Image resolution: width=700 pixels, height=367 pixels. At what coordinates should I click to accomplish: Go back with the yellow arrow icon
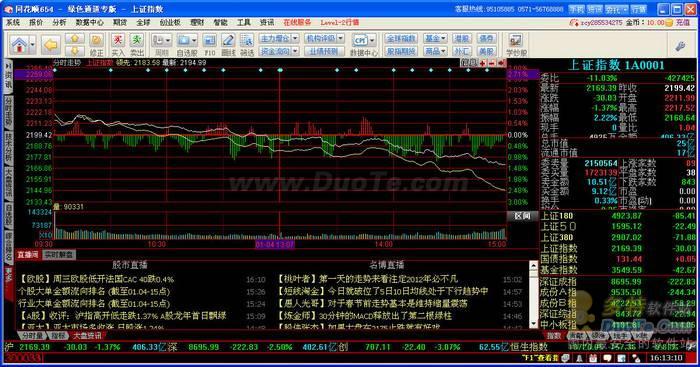[51, 45]
